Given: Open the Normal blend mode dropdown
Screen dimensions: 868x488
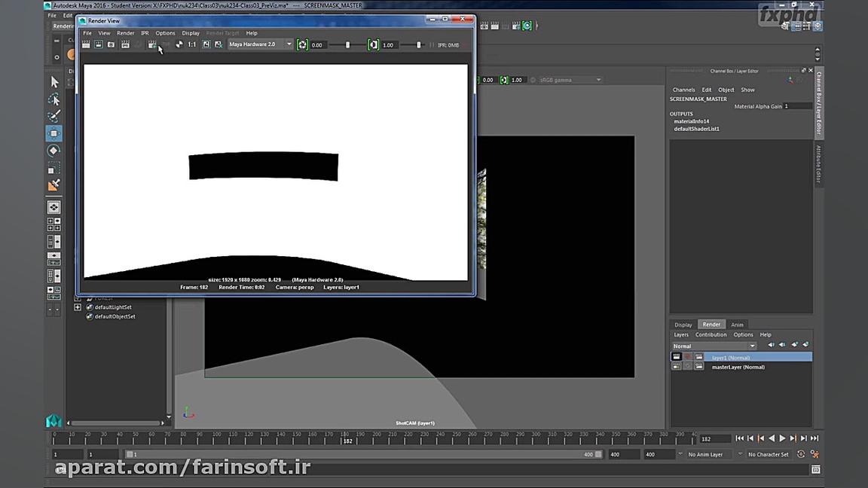Looking at the screenshot, I should (750, 346).
